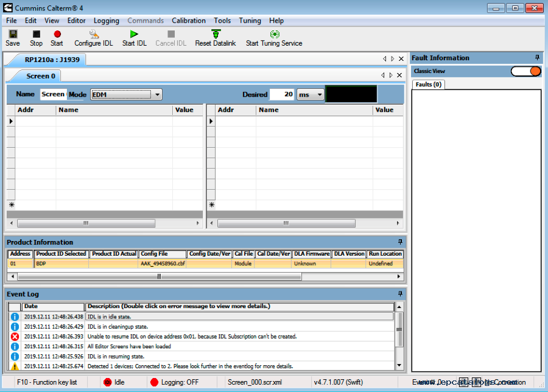This screenshot has height=392, width=548.
Task: Click the DLA Firmware column header
Action: 312,254
